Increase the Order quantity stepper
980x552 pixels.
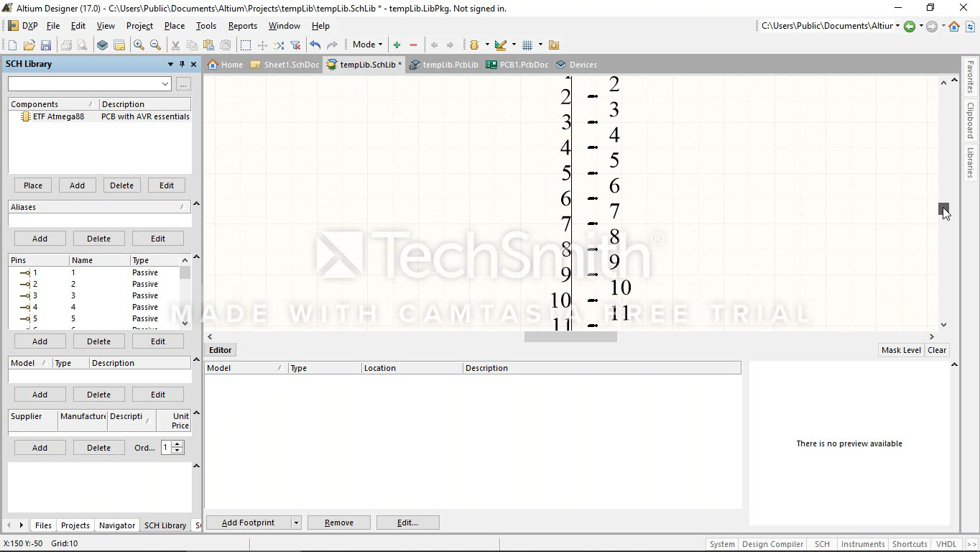(x=177, y=444)
